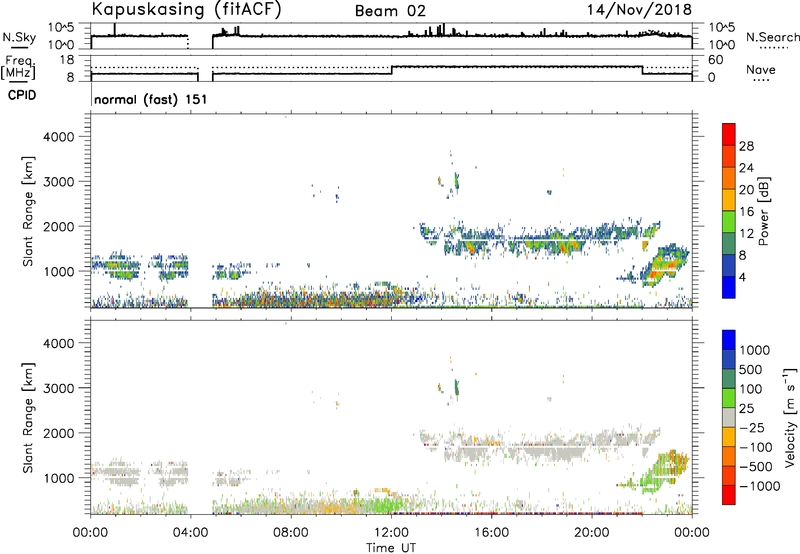Click the '60' Nave axis tick
Image resolution: width=800 pixels, height=554 pixels.
715,60
